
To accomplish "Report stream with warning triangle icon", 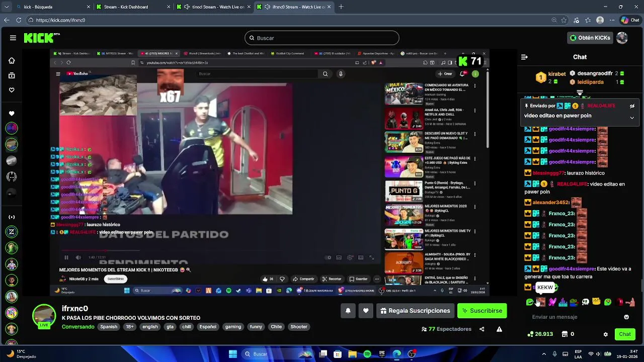I will (x=499, y=329).
